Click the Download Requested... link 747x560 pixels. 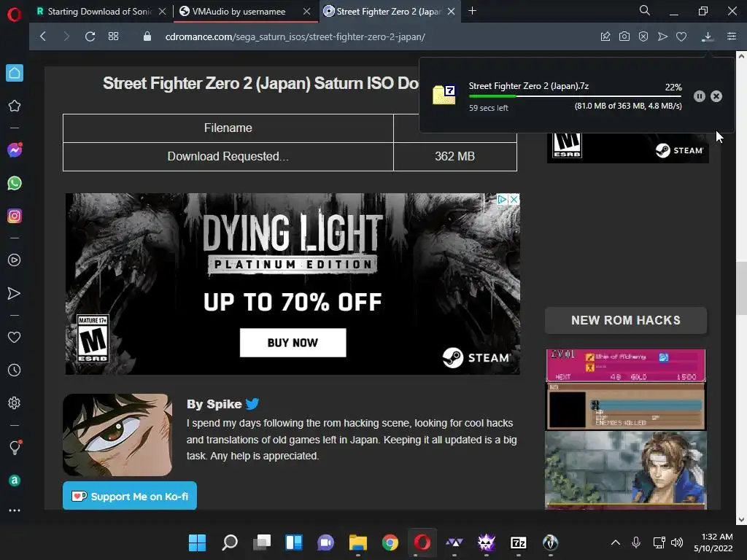(x=228, y=156)
